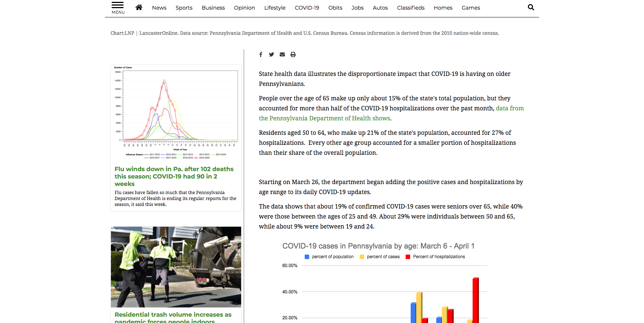Image resolution: width=644 pixels, height=323 pixels.
Task: Open the Games section
Action: click(470, 8)
